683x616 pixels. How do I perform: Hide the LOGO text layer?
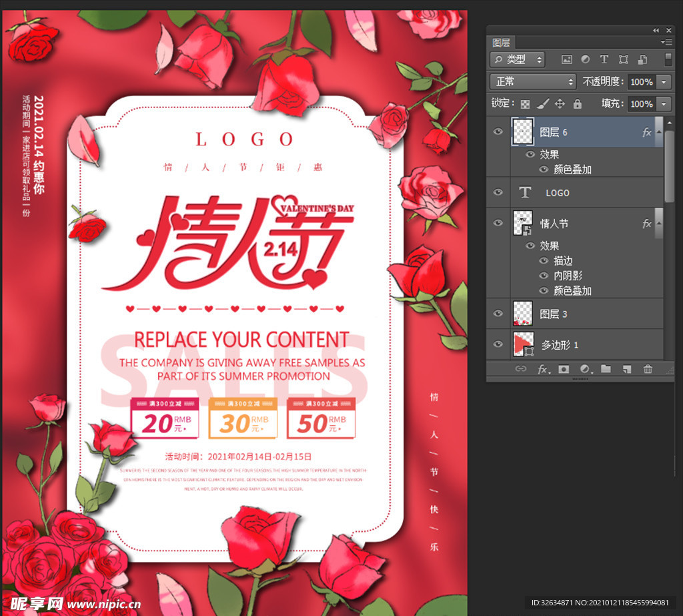tap(498, 192)
